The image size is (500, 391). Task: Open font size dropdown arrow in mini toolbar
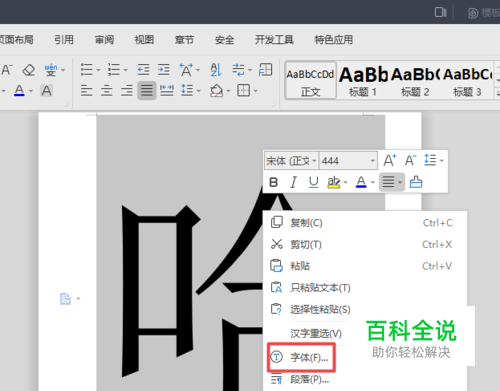(x=373, y=161)
